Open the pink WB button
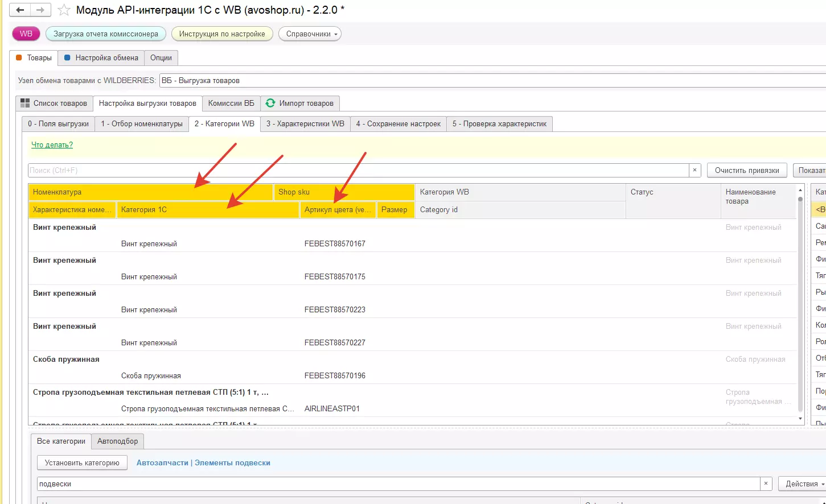Screen dimensions: 826x504 tap(26, 34)
